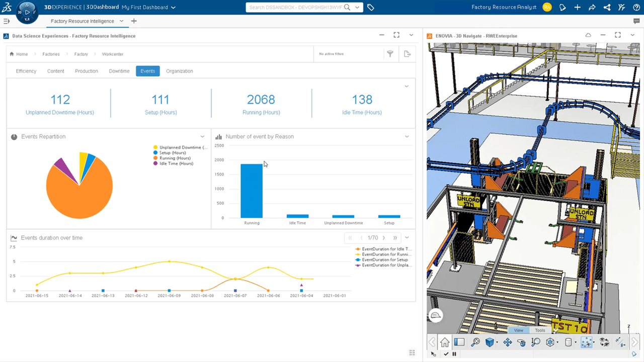This screenshot has width=644, height=362.
Task: Open the Organization tab
Action: click(x=180, y=71)
